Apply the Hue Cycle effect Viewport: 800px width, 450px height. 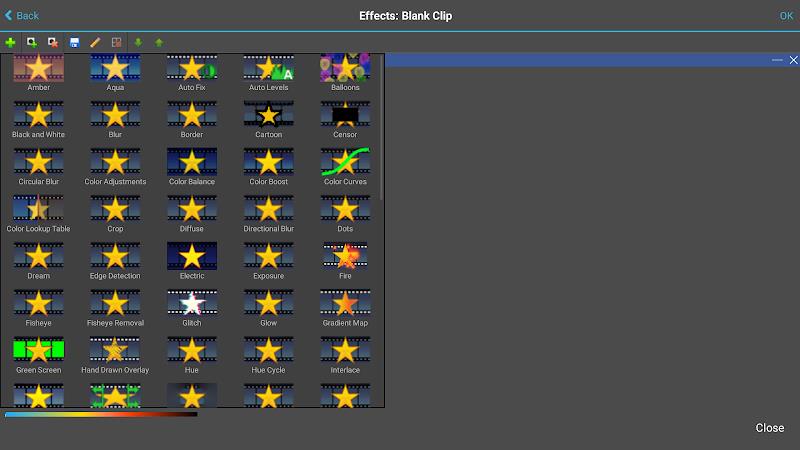click(x=268, y=356)
